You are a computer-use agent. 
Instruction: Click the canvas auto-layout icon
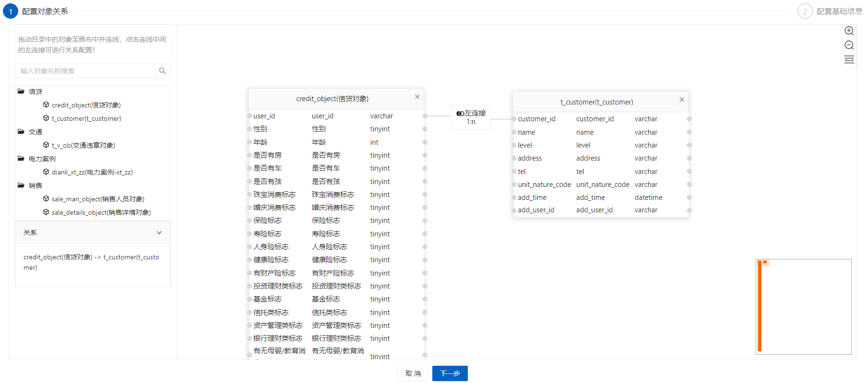[x=849, y=59]
